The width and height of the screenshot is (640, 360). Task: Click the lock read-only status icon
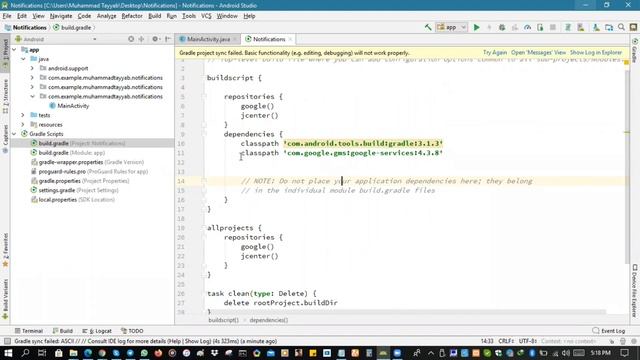coord(611,341)
